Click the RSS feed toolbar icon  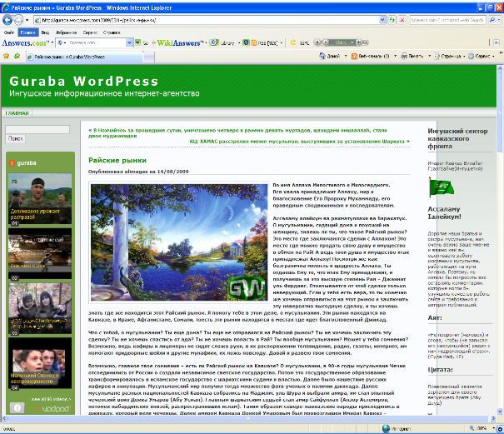(x=254, y=42)
